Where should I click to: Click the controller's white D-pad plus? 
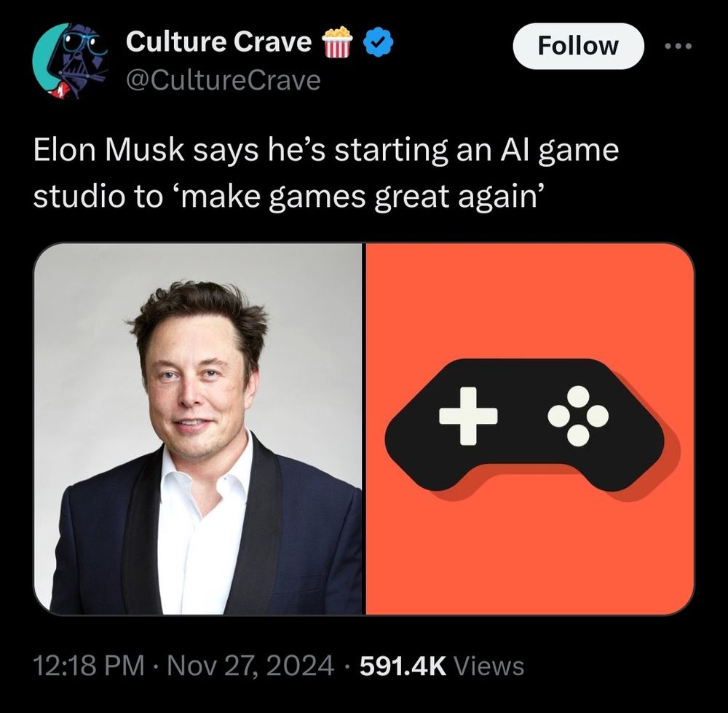pyautogui.click(x=468, y=416)
